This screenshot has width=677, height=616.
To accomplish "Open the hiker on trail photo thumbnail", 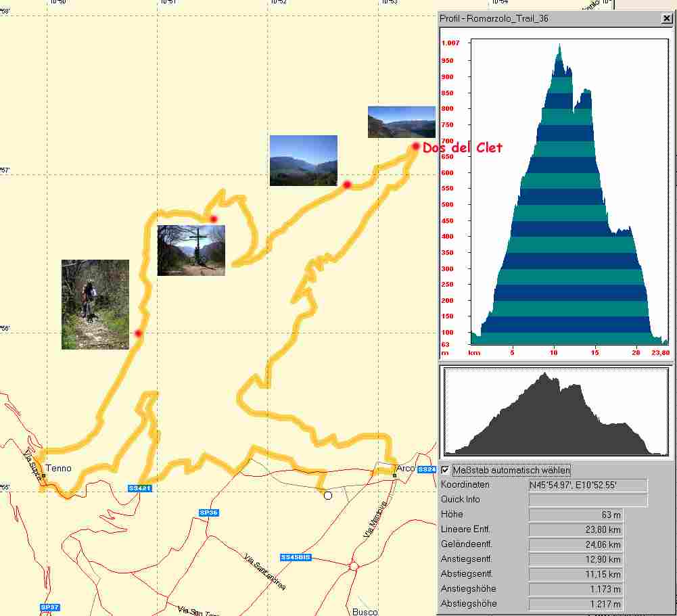I will tap(95, 304).
